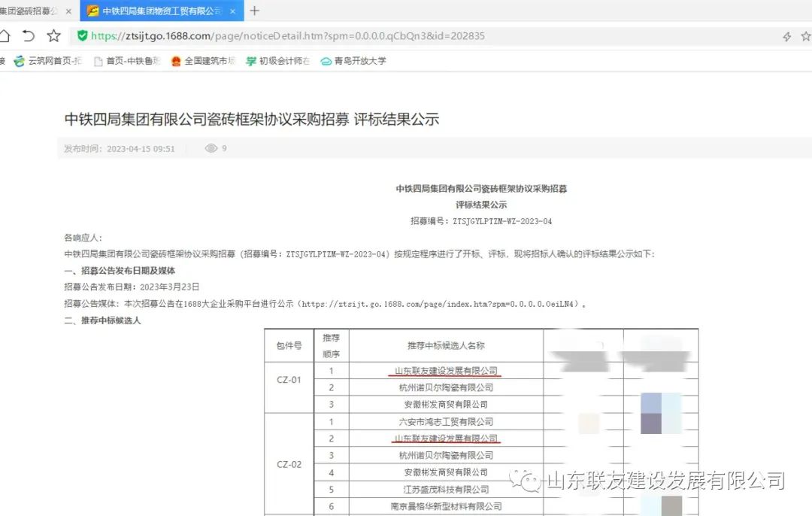Open the 首页-中铁鲁班 bookmark
The image size is (812, 516).
tap(127, 61)
